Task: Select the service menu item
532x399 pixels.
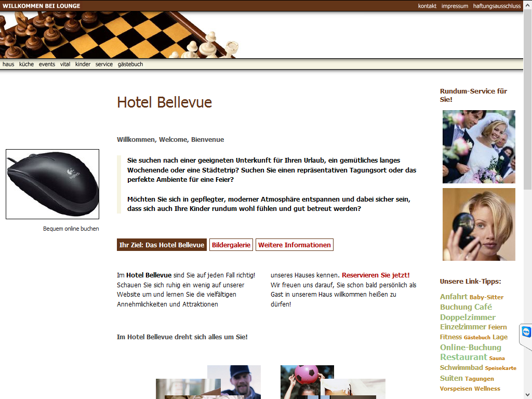Action: coord(104,64)
